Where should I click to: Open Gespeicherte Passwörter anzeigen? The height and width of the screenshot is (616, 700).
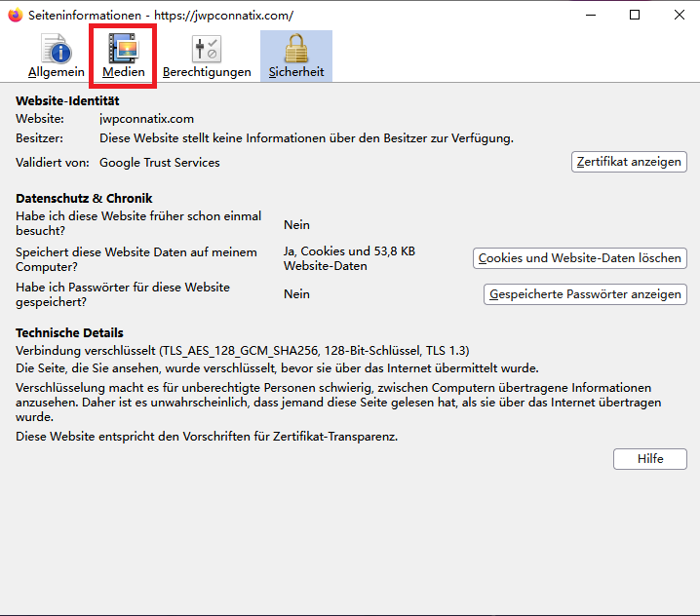[585, 294]
